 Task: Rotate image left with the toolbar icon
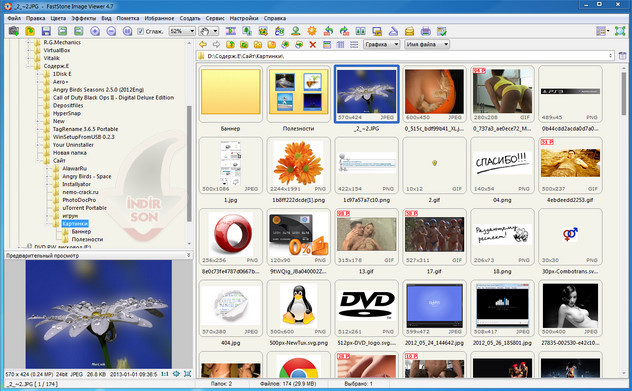[x=328, y=31]
